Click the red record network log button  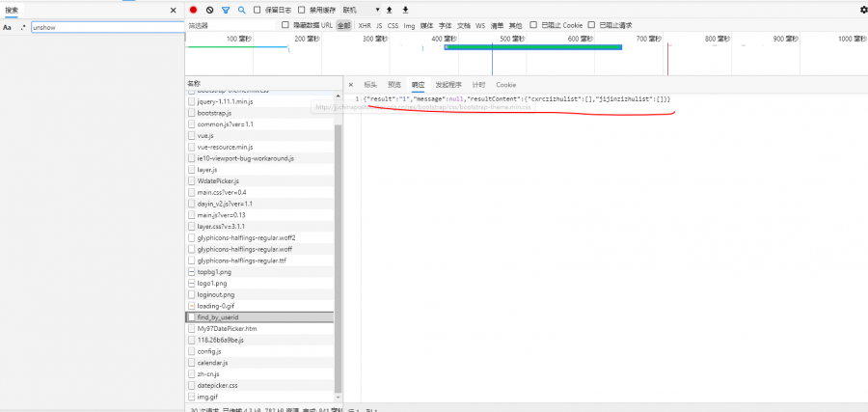[193, 10]
